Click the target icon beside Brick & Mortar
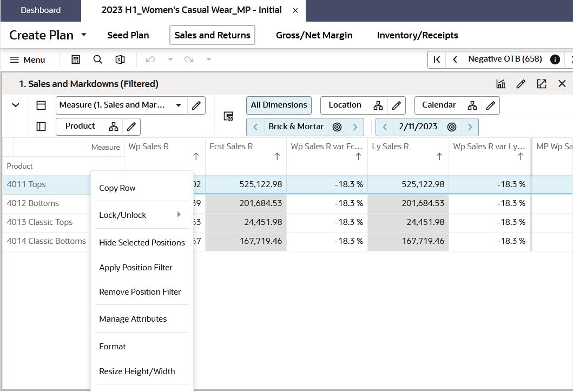573x392 pixels. point(337,127)
